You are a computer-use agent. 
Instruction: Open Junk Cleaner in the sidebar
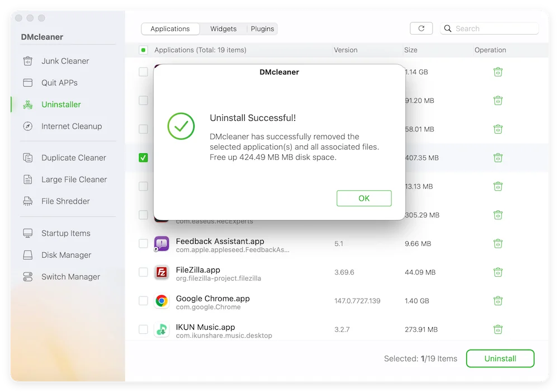65,61
